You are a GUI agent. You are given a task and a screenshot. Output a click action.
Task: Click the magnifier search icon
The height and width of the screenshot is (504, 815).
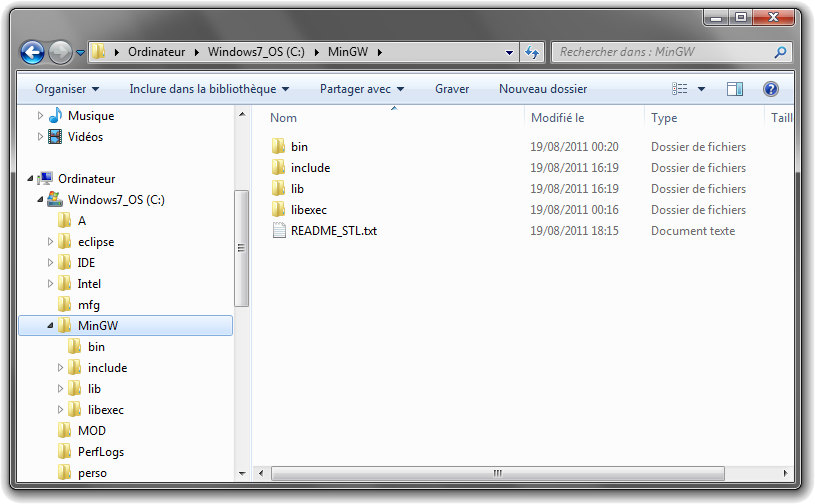click(780, 52)
